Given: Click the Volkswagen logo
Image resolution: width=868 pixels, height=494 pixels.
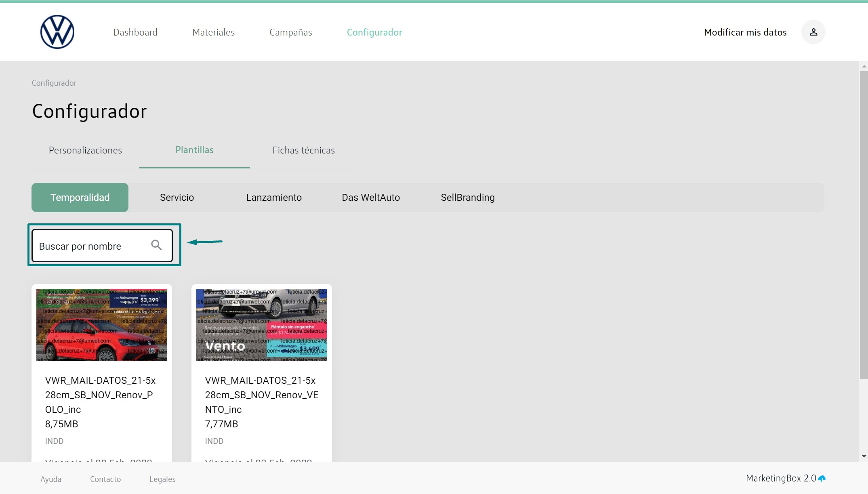Looking at the screenshot, I should pyautogui.click(x=57, y=32).
